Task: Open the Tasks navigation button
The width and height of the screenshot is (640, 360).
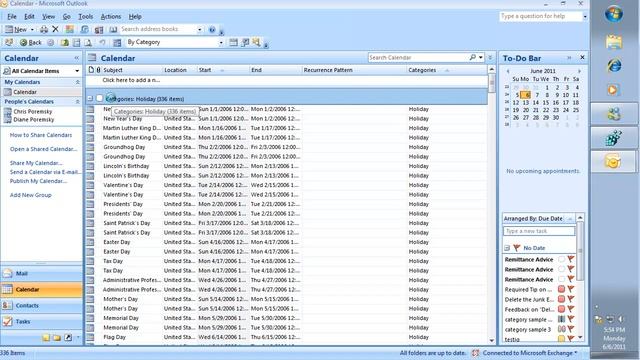Action: click(41, 322)
